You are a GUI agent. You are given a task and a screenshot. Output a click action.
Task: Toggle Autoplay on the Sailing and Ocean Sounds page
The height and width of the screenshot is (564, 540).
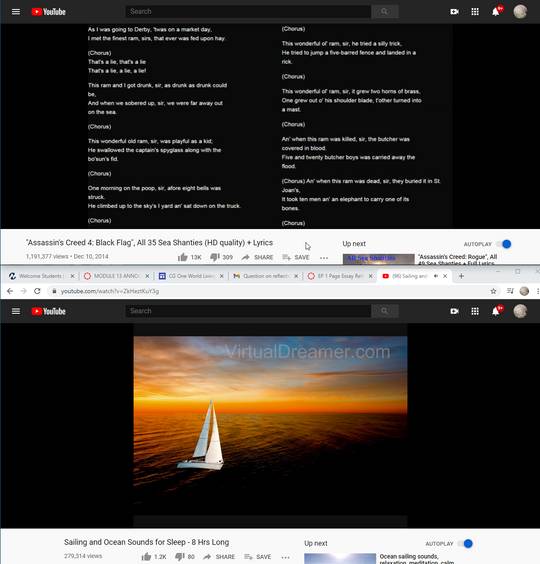click(x=466, y=543)
